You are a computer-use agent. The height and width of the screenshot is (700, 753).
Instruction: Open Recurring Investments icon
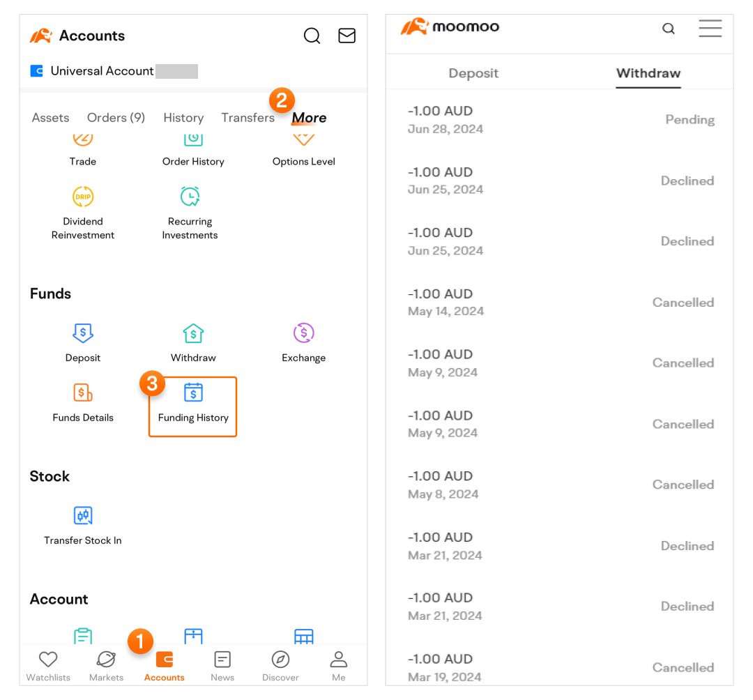click(x=190, y=197)
